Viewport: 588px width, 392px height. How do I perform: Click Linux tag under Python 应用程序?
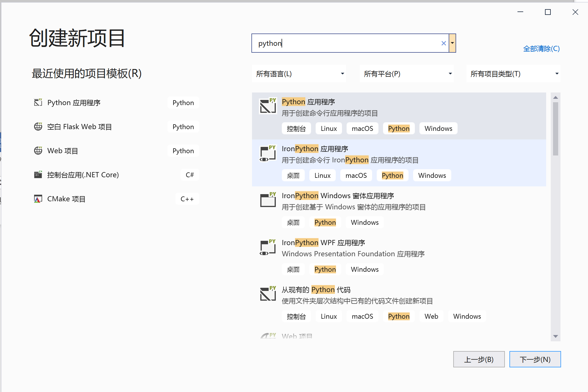pos(329,128)
